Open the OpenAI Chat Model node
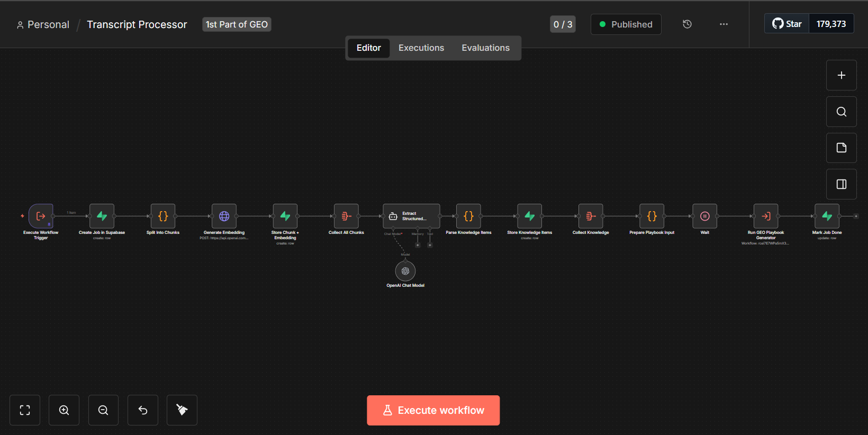The width and height of the screenshot is (868, 435). pyautogui.click(x=405, y=271)
